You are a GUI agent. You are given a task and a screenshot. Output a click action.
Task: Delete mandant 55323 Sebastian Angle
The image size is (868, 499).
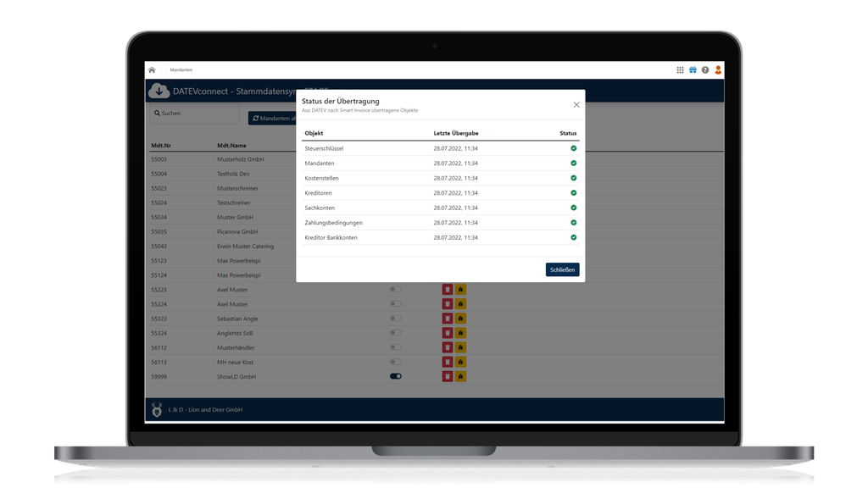coord(448,318)
